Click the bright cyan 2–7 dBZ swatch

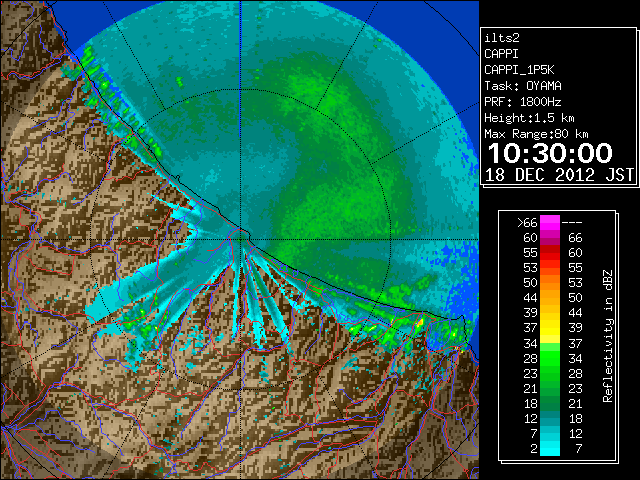(x=550, y=448)
